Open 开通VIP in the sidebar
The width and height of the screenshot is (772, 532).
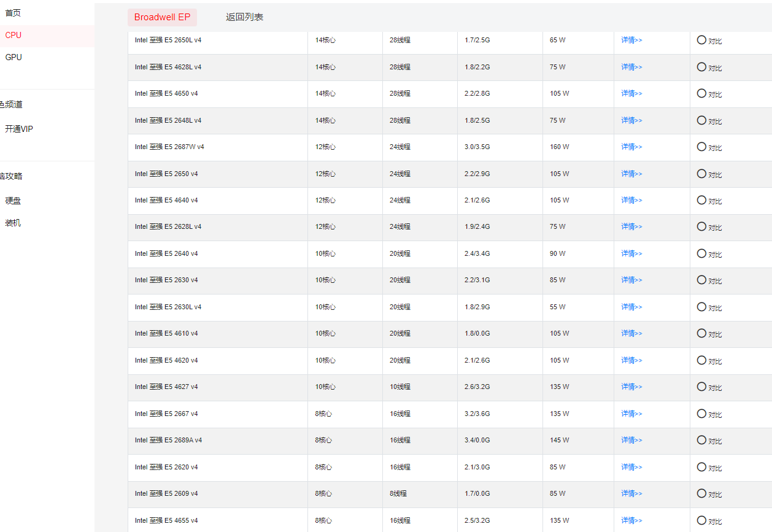(x=19, y=129)
